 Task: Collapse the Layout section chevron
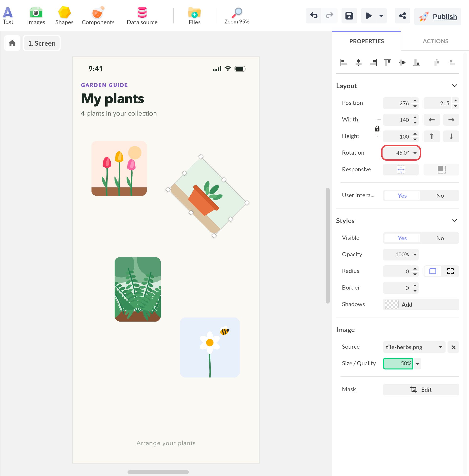[455, 86]
